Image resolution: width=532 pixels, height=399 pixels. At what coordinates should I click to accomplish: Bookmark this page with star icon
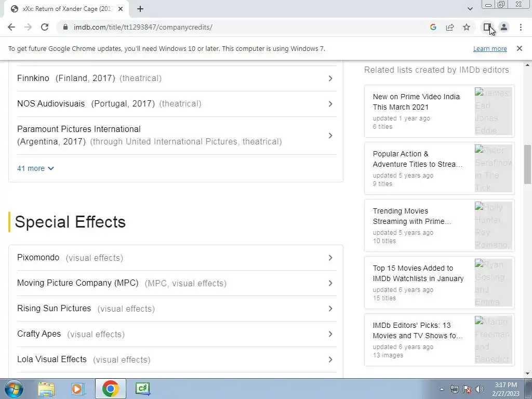pyautogui.click(x=467, y=27)
